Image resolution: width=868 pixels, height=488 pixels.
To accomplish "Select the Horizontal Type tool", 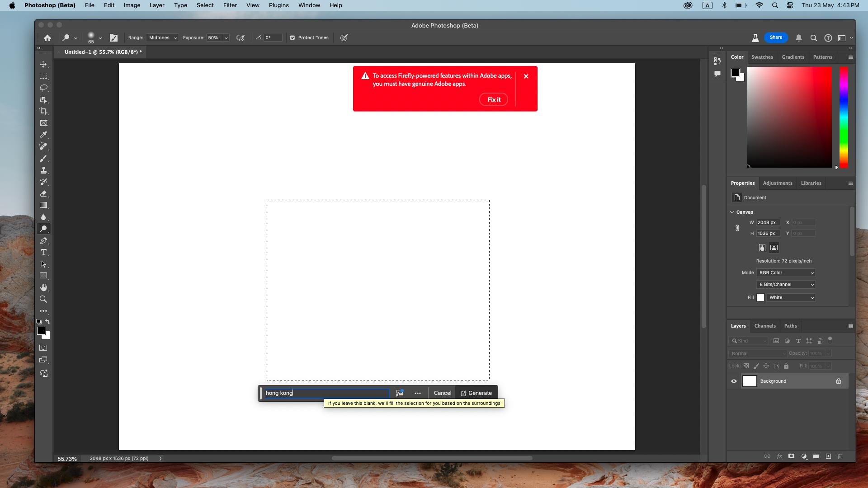I will [x=43, y=252].
